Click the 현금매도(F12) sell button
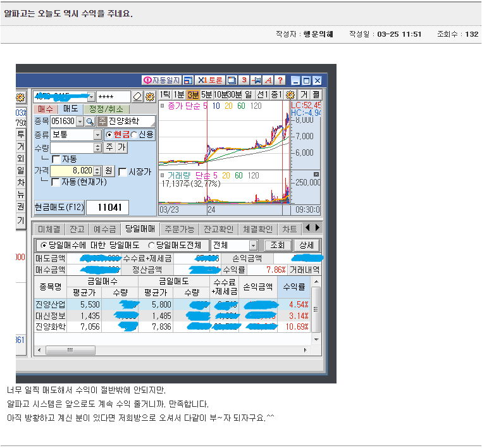The image size is (482, 448). [x=59, y=208]
